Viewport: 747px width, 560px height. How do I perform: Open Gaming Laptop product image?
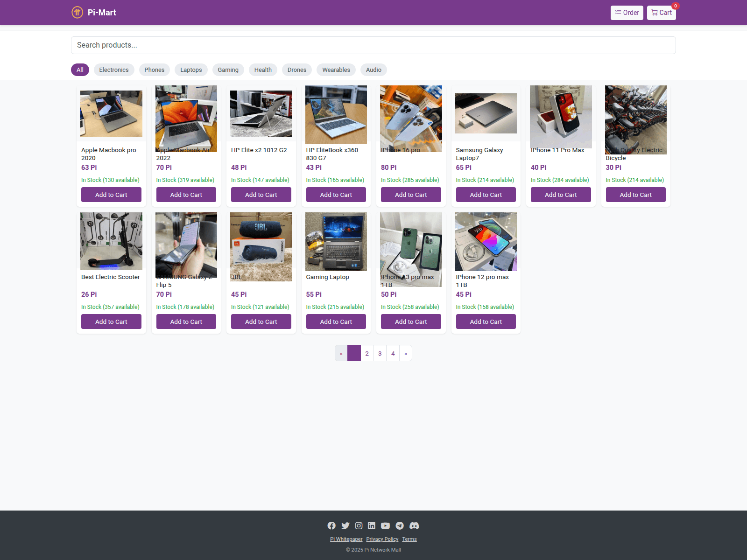[x=336, y=242]
